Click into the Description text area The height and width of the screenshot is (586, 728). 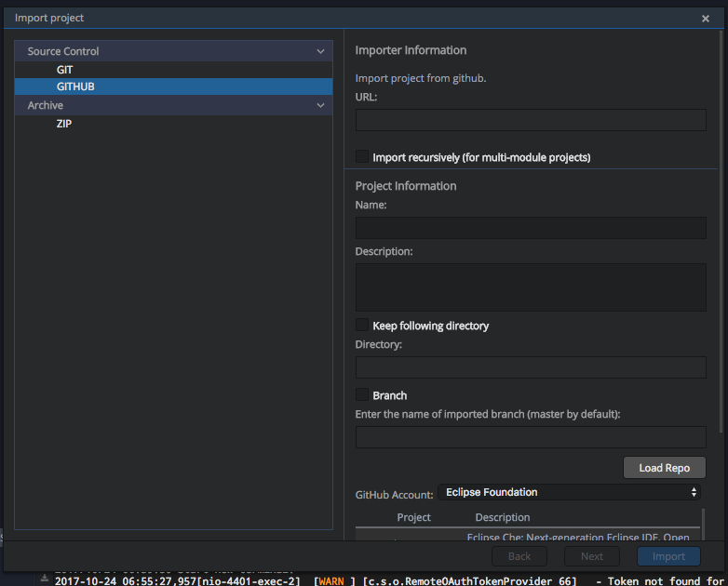coord(531,287)
